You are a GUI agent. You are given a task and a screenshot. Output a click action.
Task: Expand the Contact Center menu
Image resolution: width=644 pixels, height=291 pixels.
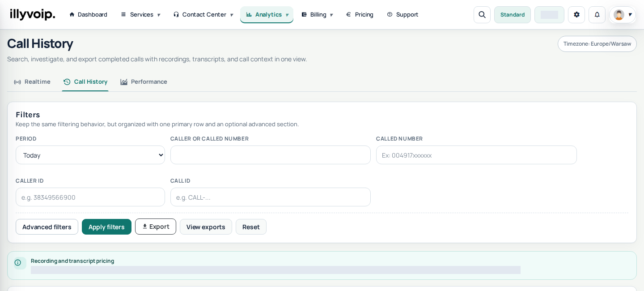[x=203, y=14]
